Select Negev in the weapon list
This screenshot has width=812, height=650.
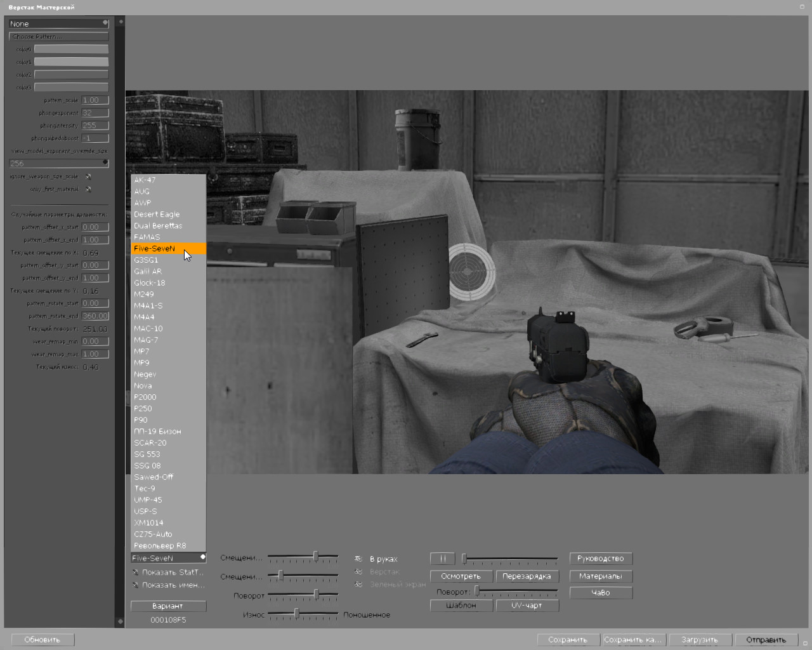coord(168,374)
